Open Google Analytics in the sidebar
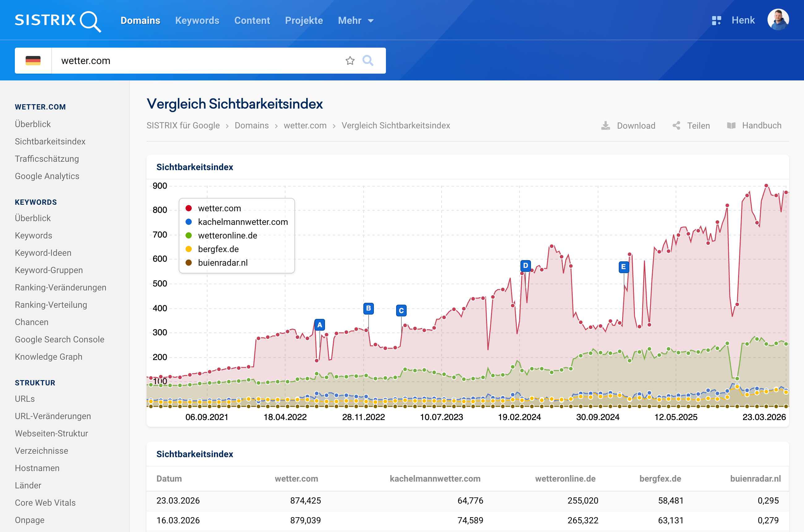The height and width of the screenshot is (532, 804). pos(47,176)
